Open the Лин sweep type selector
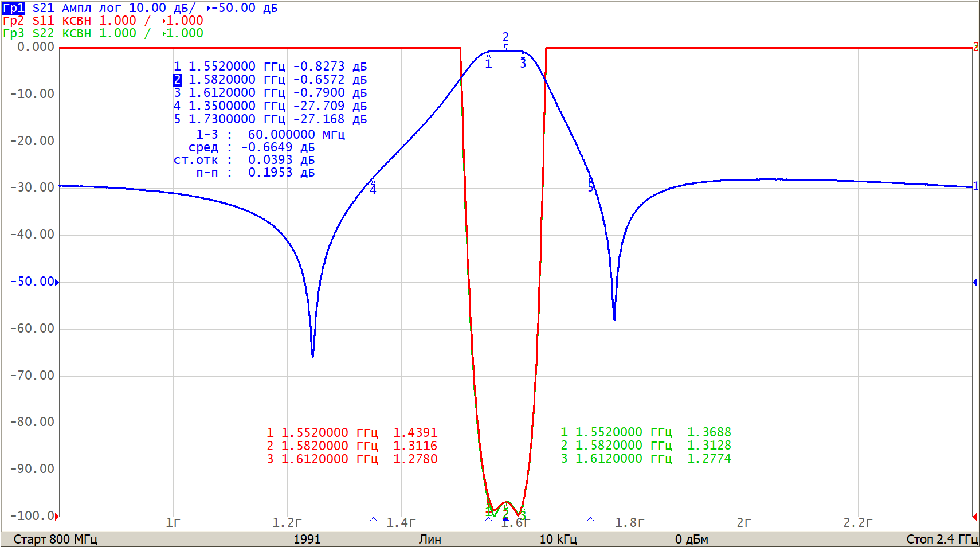The width and height of the screenshot is (980, 547). pos(430,539)
